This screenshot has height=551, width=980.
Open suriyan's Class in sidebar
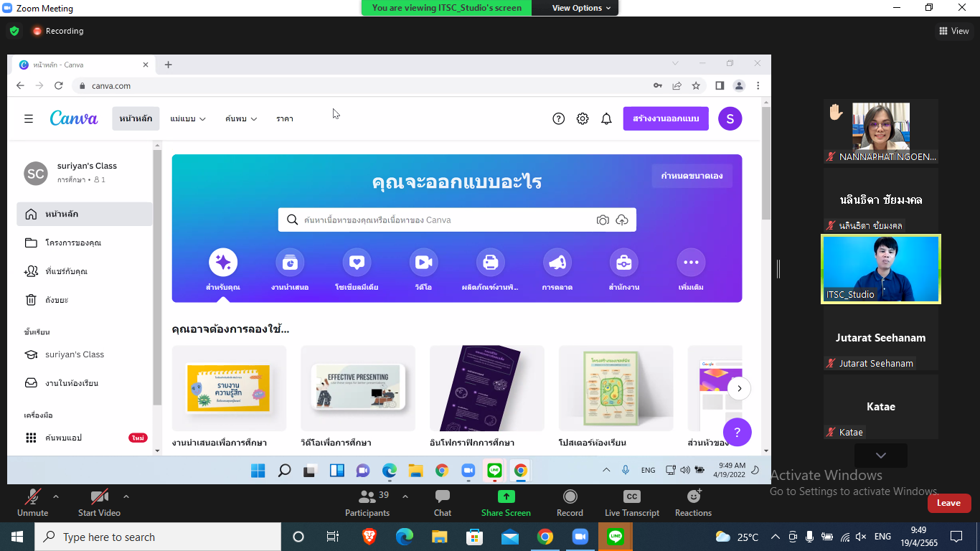tap(85, 354)
